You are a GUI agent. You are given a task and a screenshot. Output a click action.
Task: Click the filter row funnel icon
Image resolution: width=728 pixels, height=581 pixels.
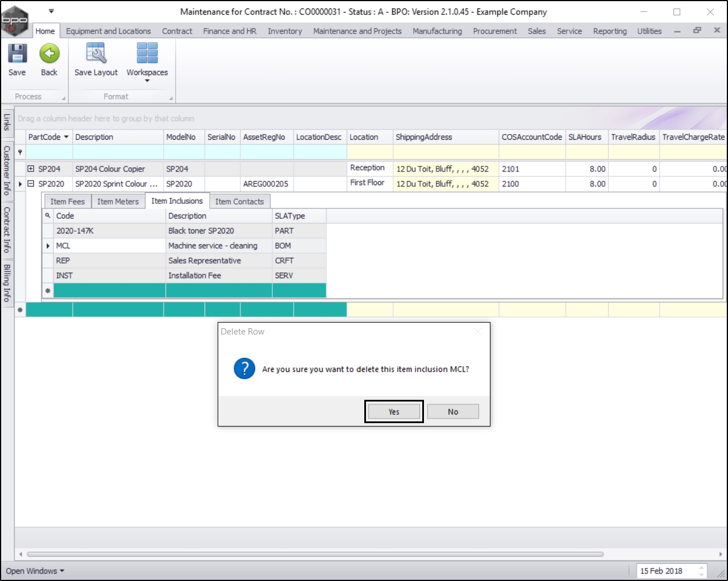pos(20,152)
